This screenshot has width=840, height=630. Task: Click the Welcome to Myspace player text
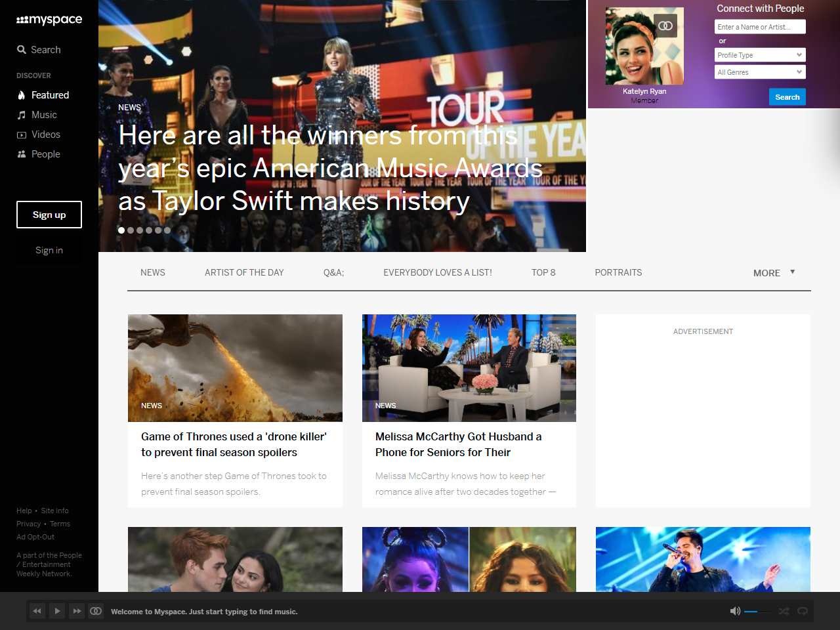[x=204, y=612]
